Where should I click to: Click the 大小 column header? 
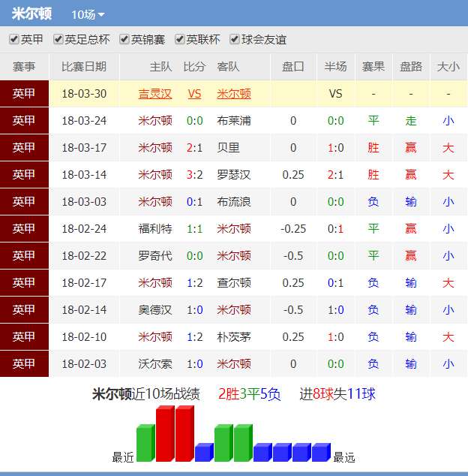click(x=448, y=67)
